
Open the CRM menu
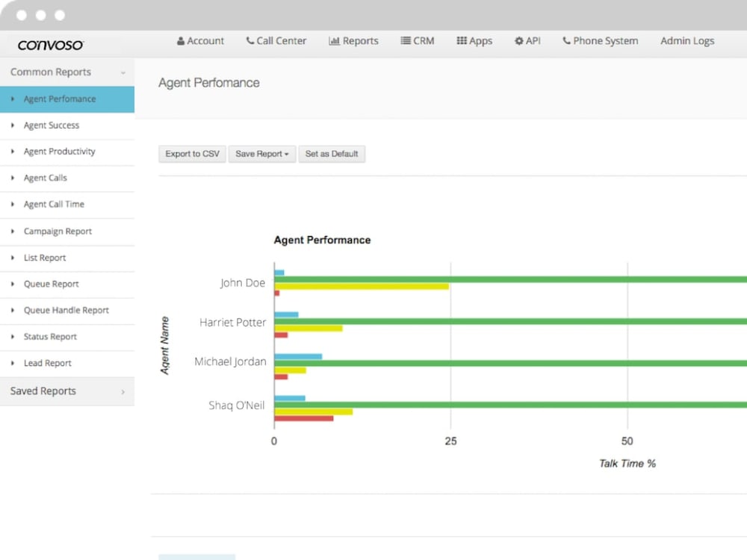click(x=418, y=41)
